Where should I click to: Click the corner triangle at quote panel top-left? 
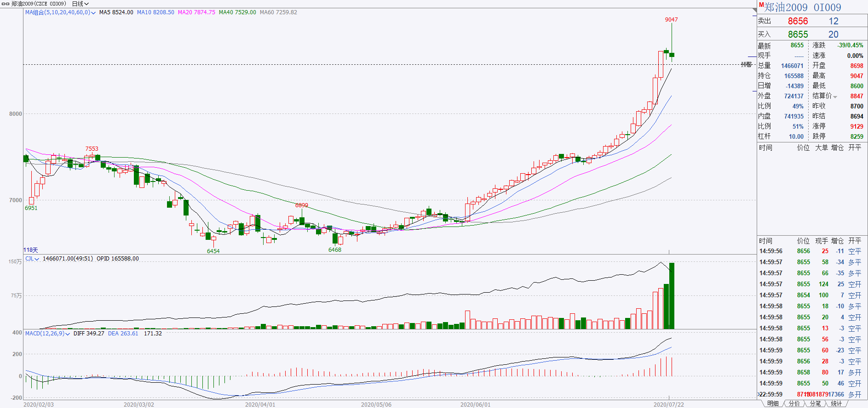[754, 10]
